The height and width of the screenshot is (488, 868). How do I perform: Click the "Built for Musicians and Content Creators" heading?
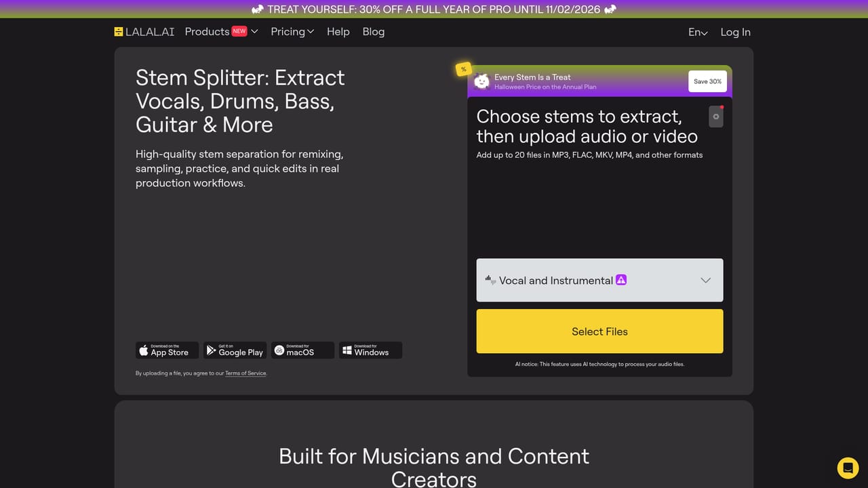pyautogui.click(x=434, y=467)
